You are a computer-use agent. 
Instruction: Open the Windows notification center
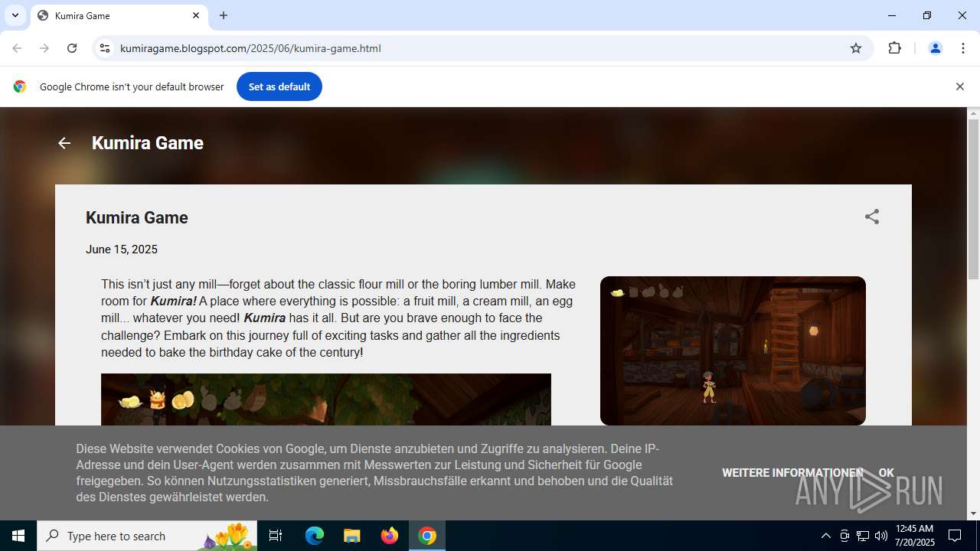[955, 536]
